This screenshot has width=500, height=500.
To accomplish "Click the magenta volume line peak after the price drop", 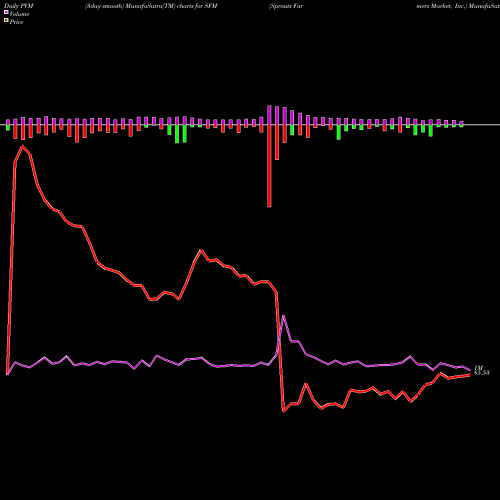I will (x=283, y=316).
